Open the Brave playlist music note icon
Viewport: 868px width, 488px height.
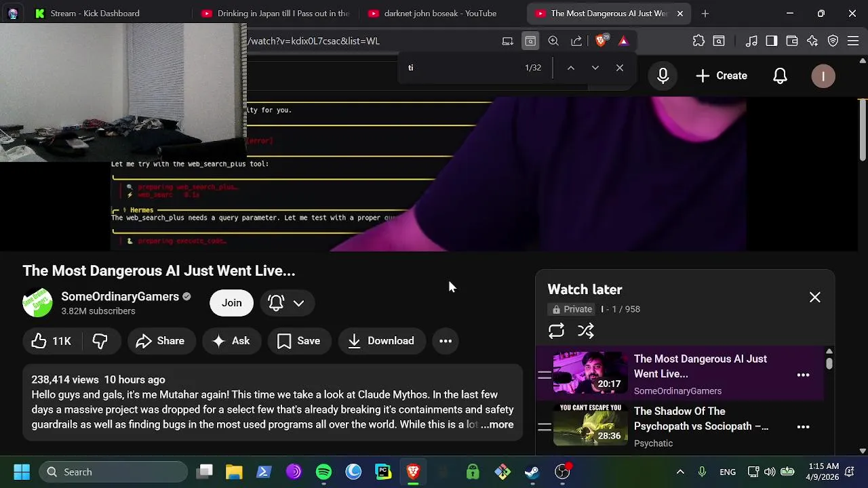(751, 41)
